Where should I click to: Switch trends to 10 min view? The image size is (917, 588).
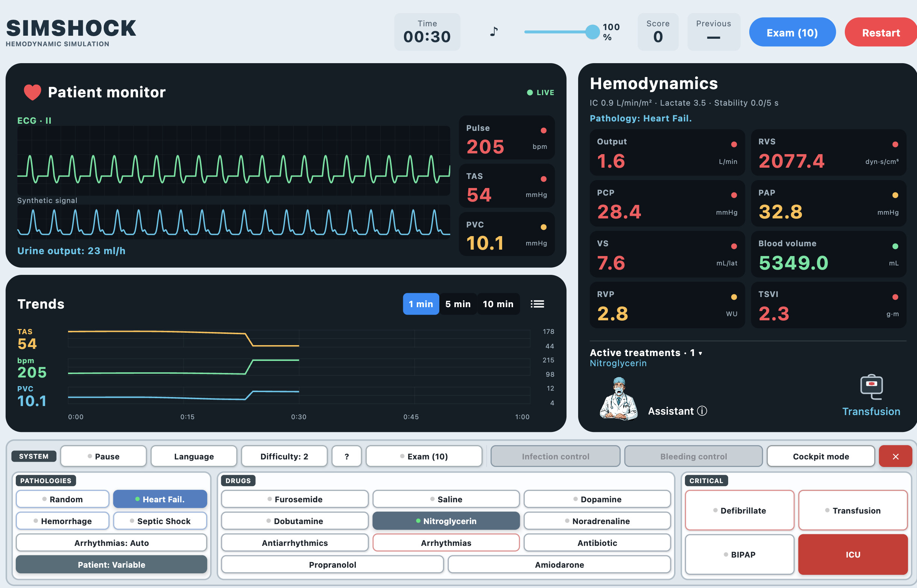(498, 304)
